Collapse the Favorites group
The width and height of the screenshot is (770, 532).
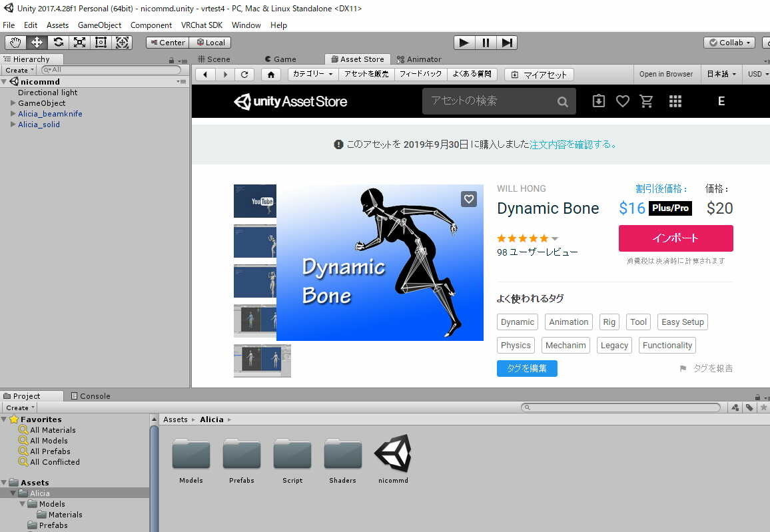(x=5, y=419)
